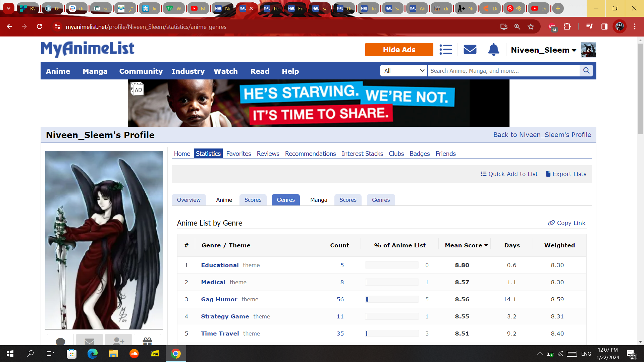
Task: Open the All search category dropdown
Action: [404, 70]
